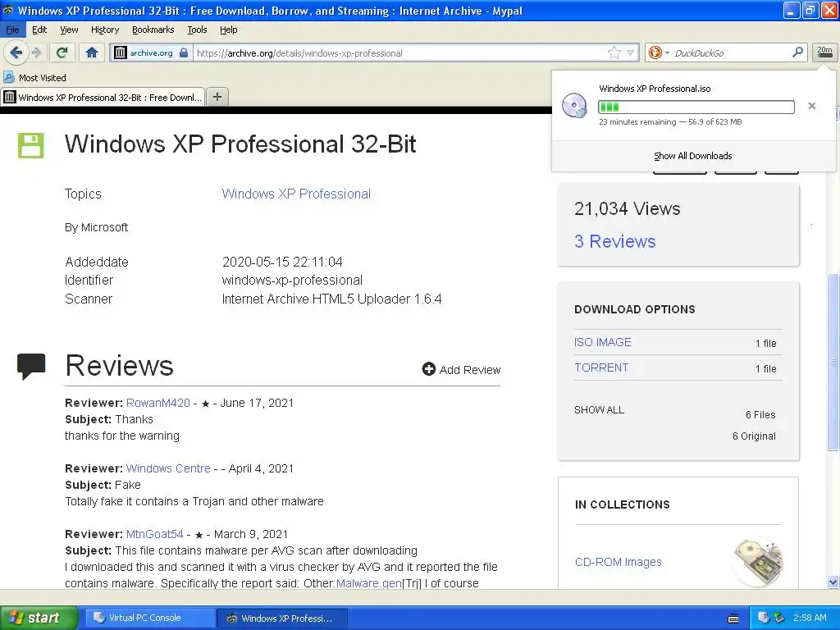Click the Reviews speech bubble icon
The height and width of the screenshot is (630, 840).
[x=31, y=366]
